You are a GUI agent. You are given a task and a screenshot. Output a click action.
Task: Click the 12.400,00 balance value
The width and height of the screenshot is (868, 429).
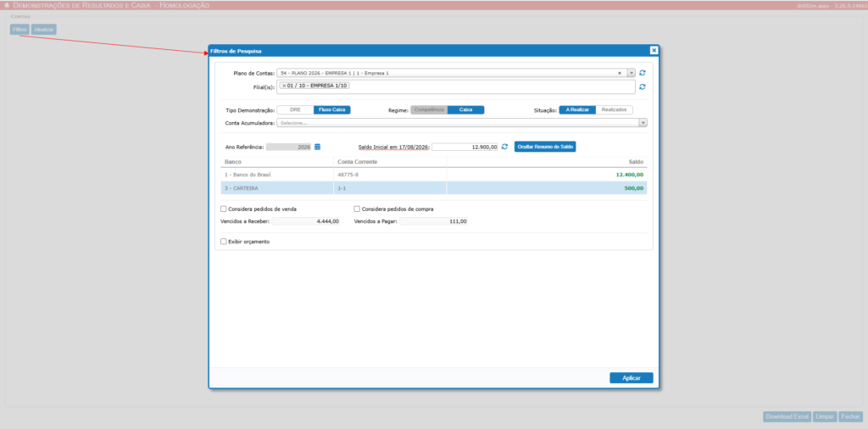[630, 175]
